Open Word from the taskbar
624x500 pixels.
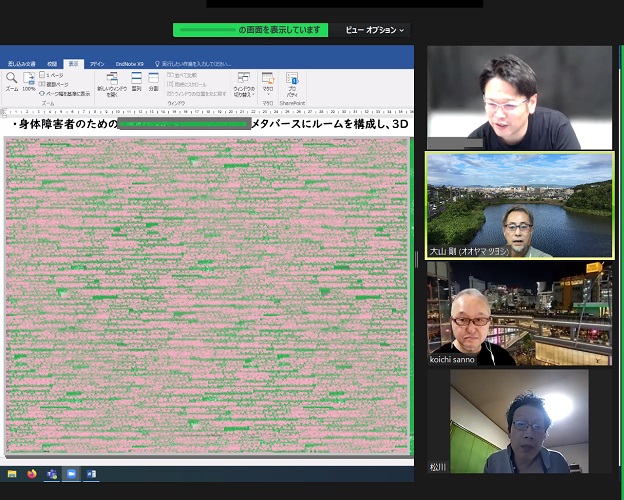point(91,473)
